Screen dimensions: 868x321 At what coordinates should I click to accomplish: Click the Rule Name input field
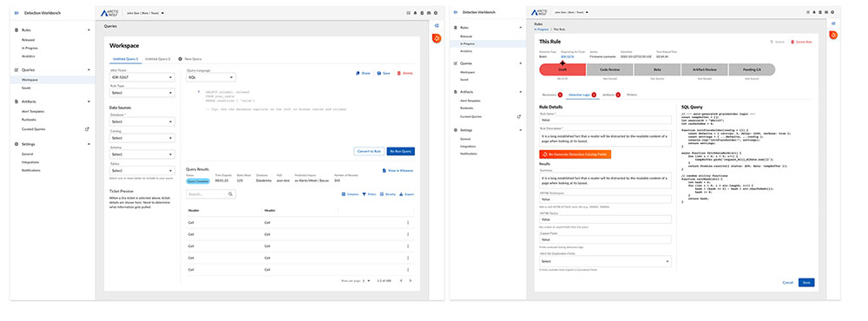[x=605, y=120]
